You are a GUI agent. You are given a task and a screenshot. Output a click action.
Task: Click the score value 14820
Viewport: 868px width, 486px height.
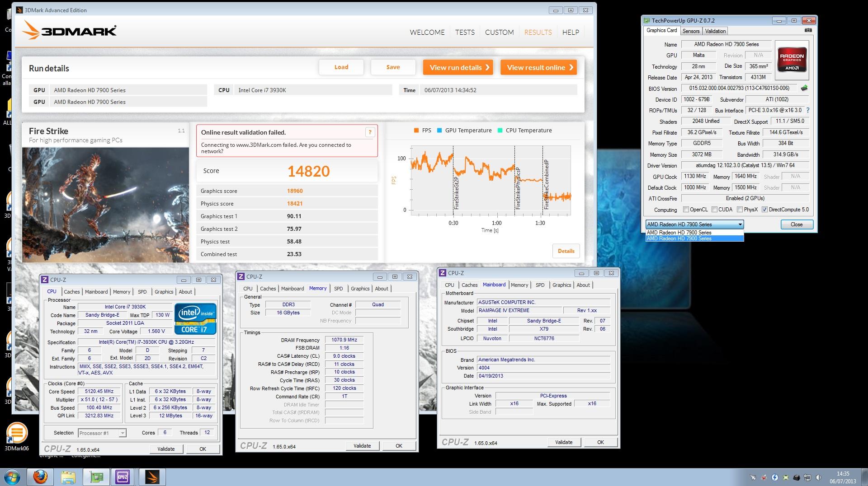[309, 171]
